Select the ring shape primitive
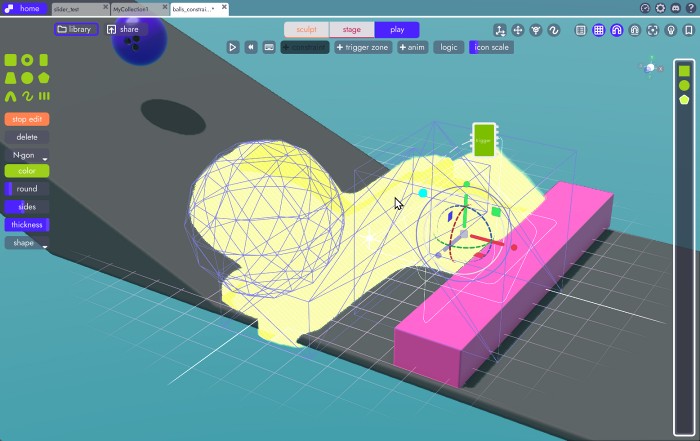Viewport: 700px width, 441px height. (x=27, y=61)
